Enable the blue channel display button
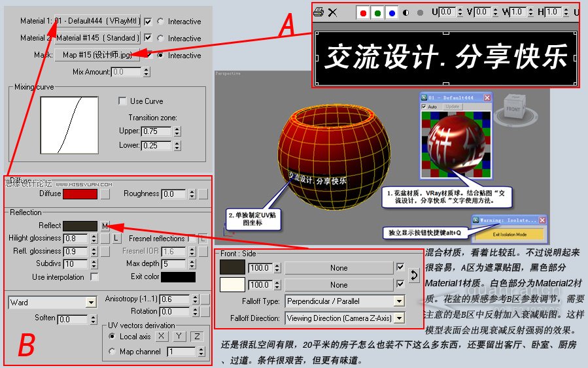This screenshot has width=588, height=368. click(392, 12)
